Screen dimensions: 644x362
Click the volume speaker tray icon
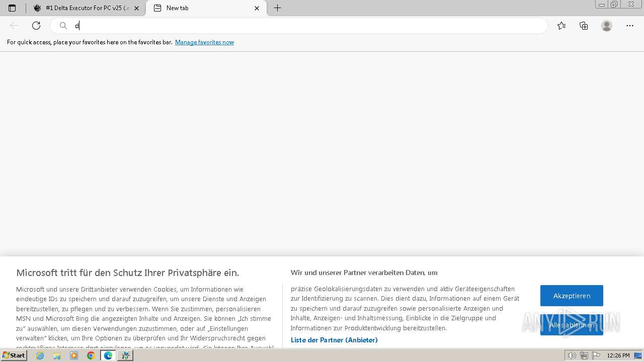(572, 355)
